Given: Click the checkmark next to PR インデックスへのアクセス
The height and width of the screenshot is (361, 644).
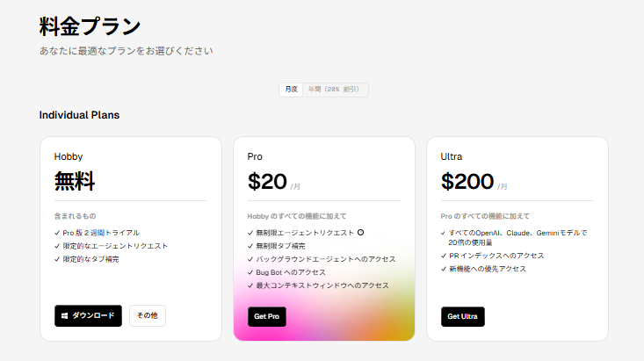Looking at the screenshot, I should click(x=444, y=256).
